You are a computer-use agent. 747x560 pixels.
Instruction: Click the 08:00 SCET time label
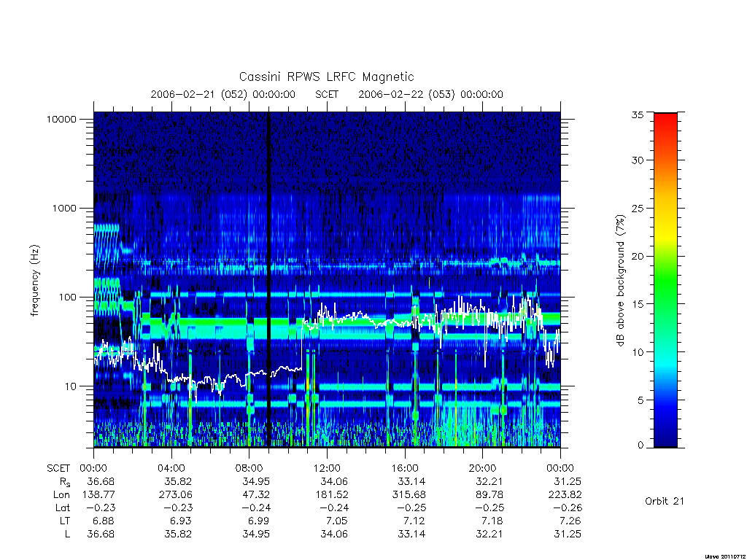point(249,468)
